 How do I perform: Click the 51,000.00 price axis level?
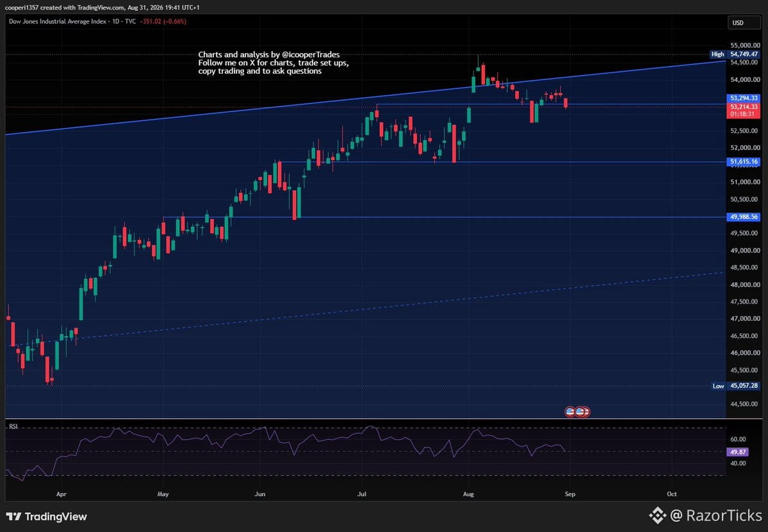point(745,182)
